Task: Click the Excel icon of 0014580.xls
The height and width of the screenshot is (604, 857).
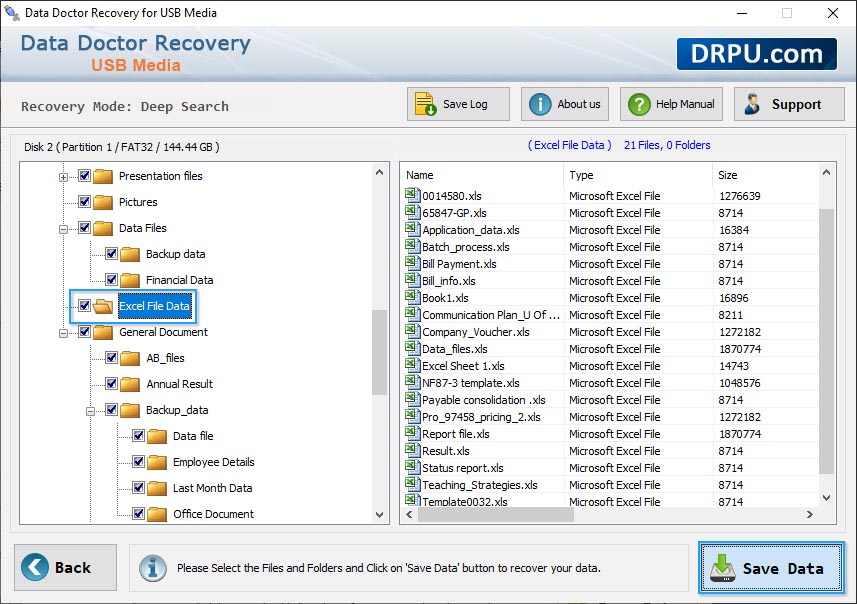Action: 412,195
